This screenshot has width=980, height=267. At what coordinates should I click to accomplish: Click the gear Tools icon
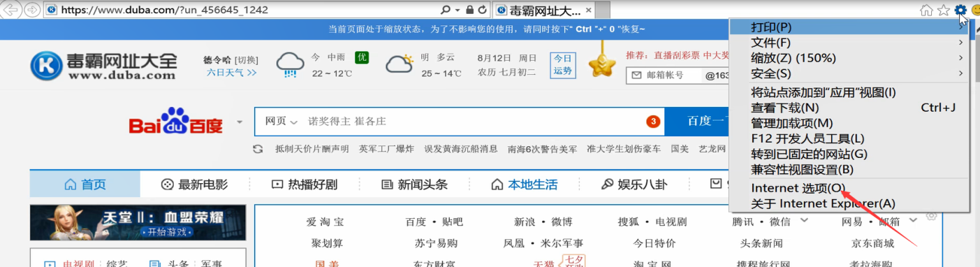tap(960, 10)
